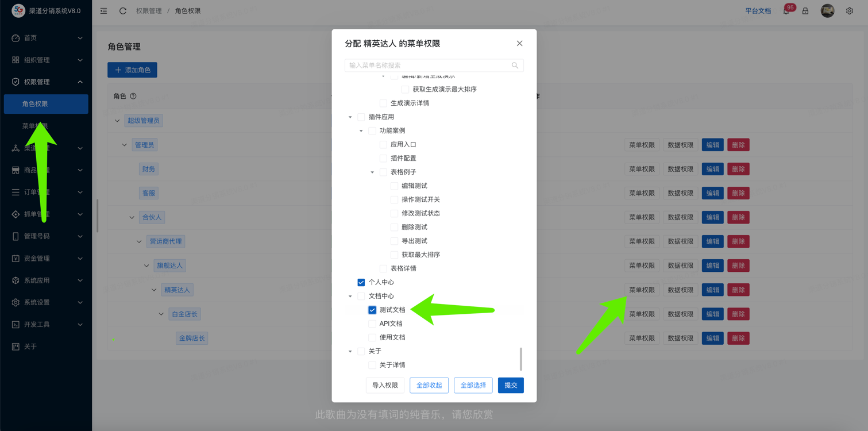Expand the 系统设置 sidebar menu
This screenshot has width=868, height=431.
[x=46, y=302]
